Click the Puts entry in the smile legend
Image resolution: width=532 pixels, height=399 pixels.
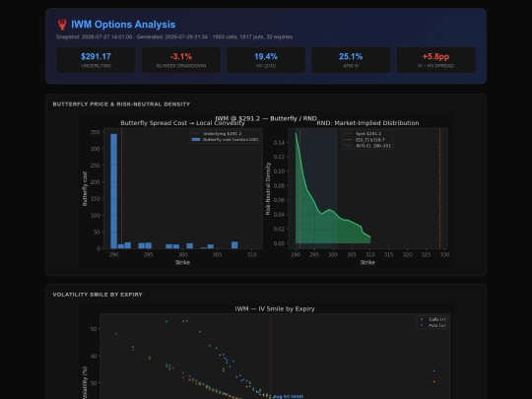point(433,326)
